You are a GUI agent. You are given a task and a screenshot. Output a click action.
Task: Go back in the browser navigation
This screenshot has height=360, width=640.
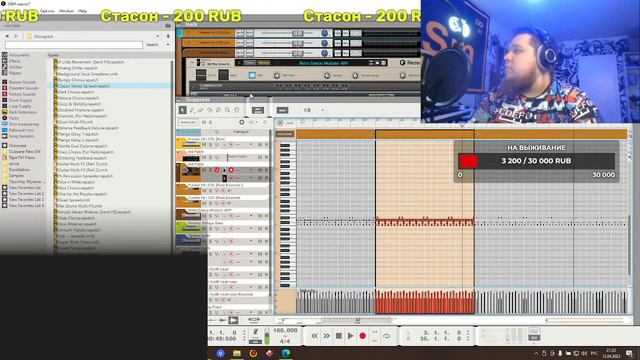tap(7, 36)
